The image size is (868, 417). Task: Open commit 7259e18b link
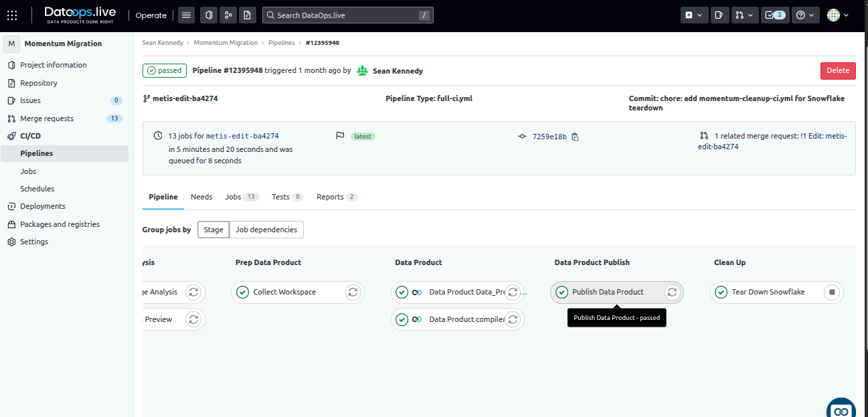coord(549,137)
